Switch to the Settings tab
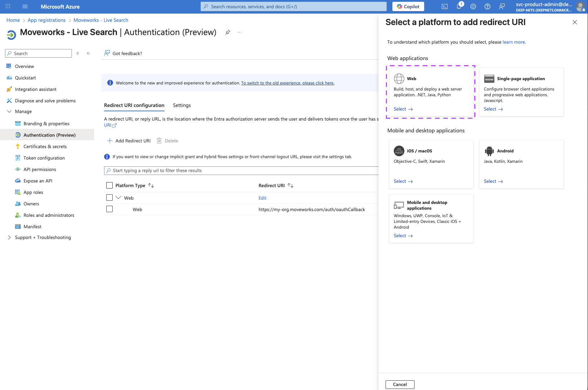The height and width of the screenshot is (390, 588). [x=182, y=105]
